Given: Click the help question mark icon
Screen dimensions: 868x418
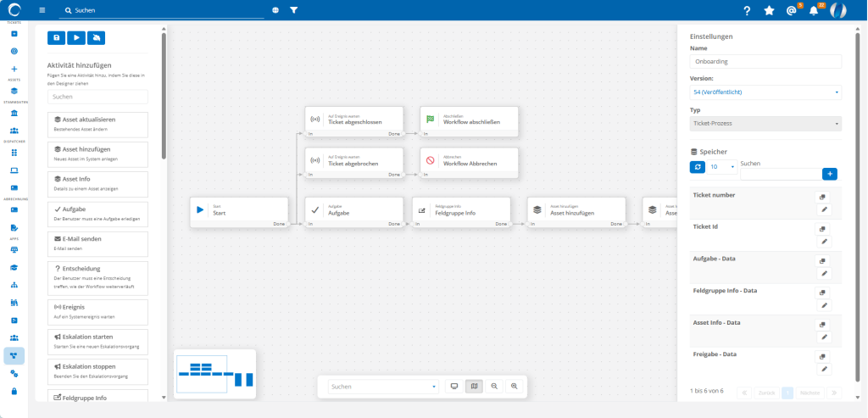Looking at the screenshot, I should pyautogui.click(x=747, y=10).
